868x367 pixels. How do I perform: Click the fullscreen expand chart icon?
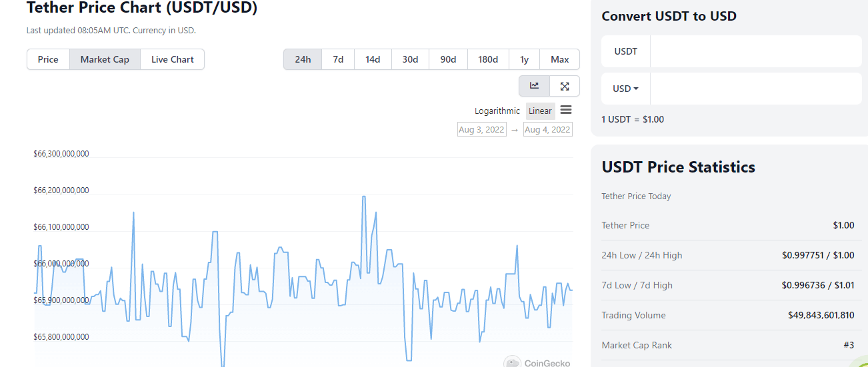pos(565,86)
